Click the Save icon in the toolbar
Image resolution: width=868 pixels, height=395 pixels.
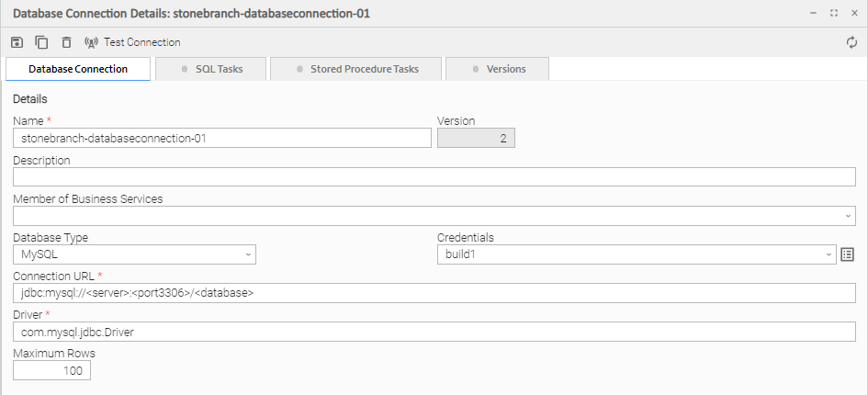point(17,42)
